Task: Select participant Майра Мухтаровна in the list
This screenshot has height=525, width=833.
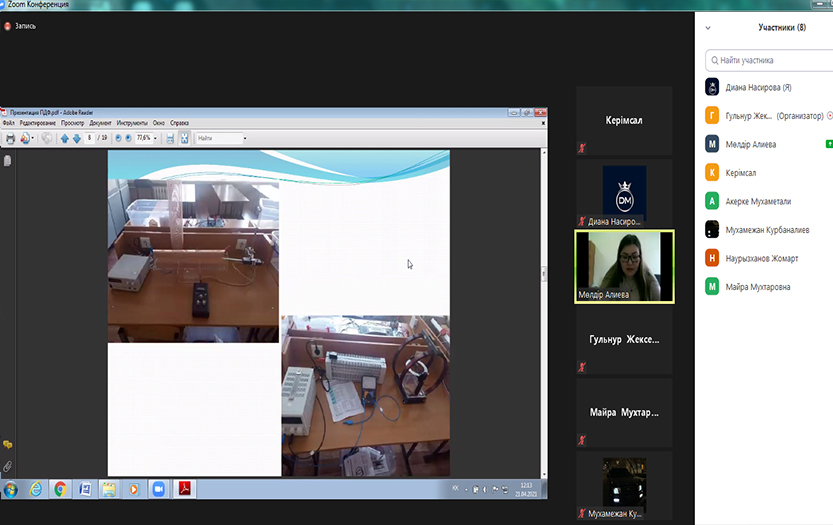Action: point(757,287)
